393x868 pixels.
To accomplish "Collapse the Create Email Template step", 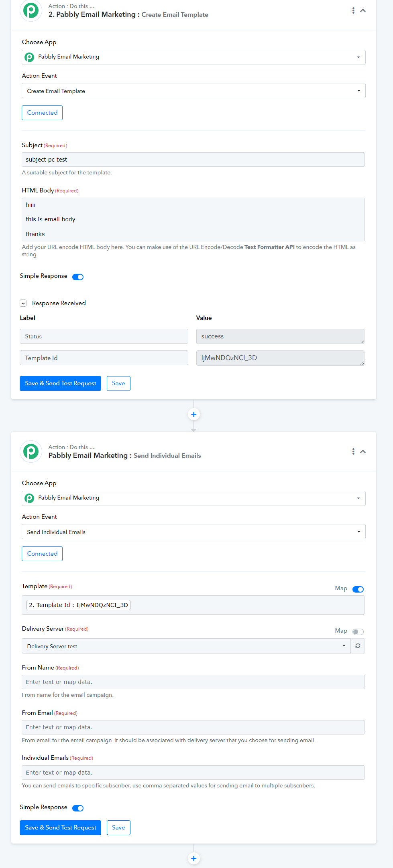I will coord(363,11).
